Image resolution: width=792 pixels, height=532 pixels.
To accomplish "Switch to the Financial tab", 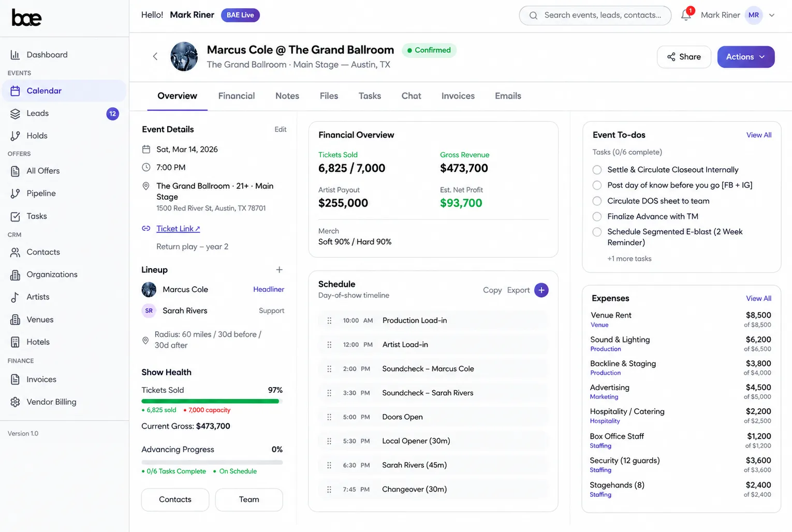I will click(237, 96).
